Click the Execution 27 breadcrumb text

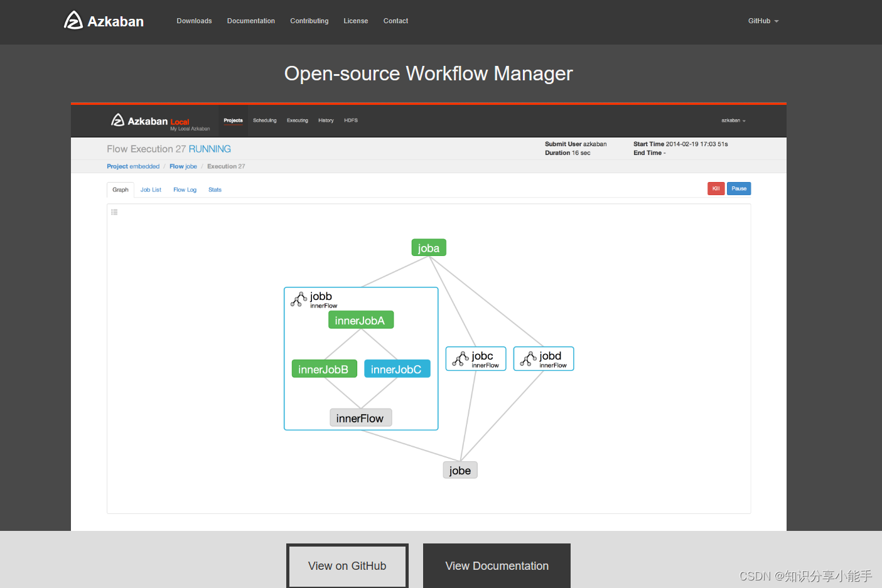coord(226,166)
